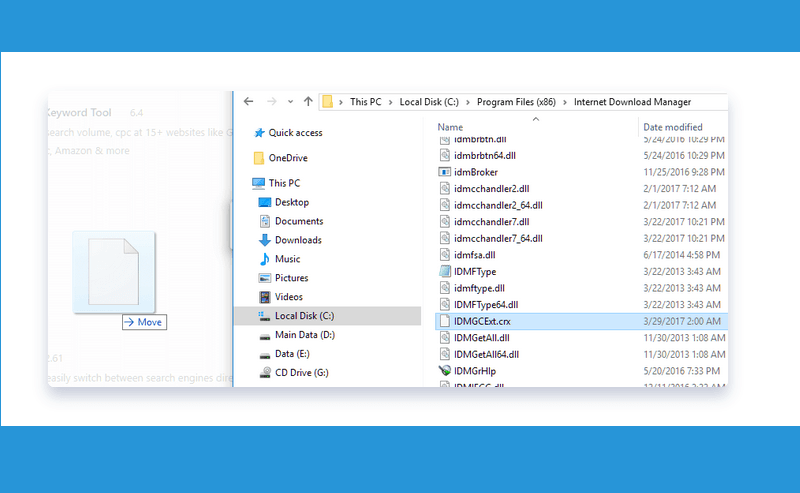This screenshot has width=800, height=493.
Task: Sort by Date modified column header
Action: (x=672, y=127)
